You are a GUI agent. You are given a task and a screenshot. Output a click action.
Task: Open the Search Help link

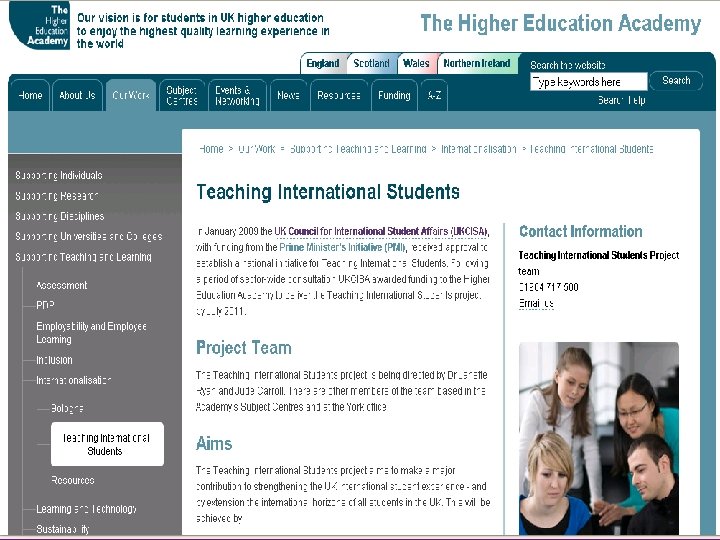[x=622, y=100]
